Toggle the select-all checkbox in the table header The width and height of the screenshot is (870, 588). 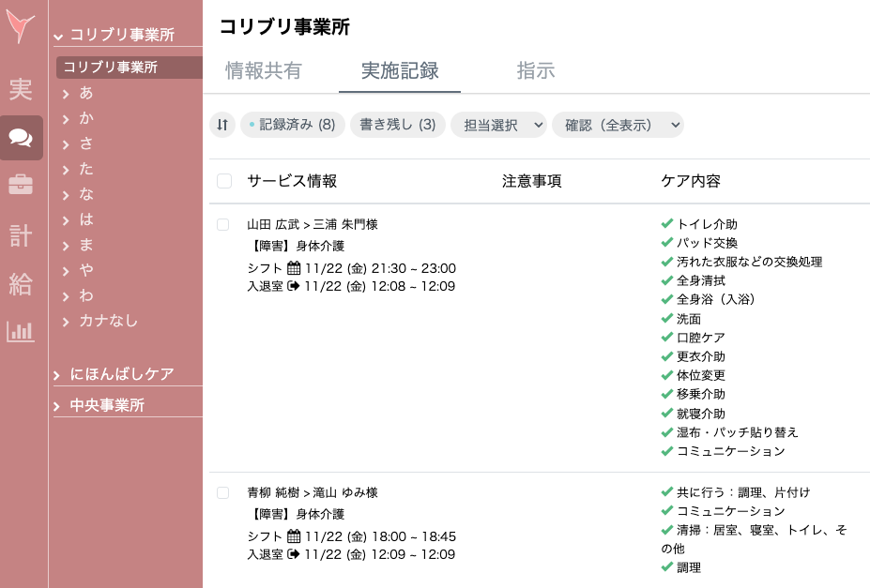(224, 181)
